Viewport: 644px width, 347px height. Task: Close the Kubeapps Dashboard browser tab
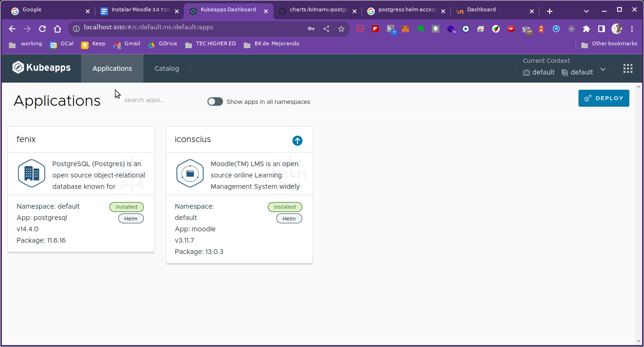(x=266, y=11)
